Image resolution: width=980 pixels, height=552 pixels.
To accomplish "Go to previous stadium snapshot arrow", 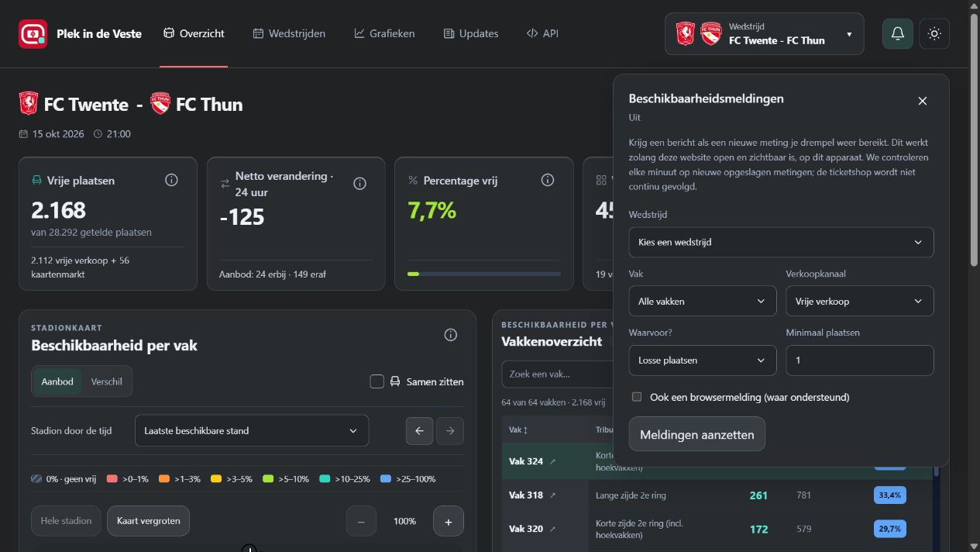I will 419,431.
